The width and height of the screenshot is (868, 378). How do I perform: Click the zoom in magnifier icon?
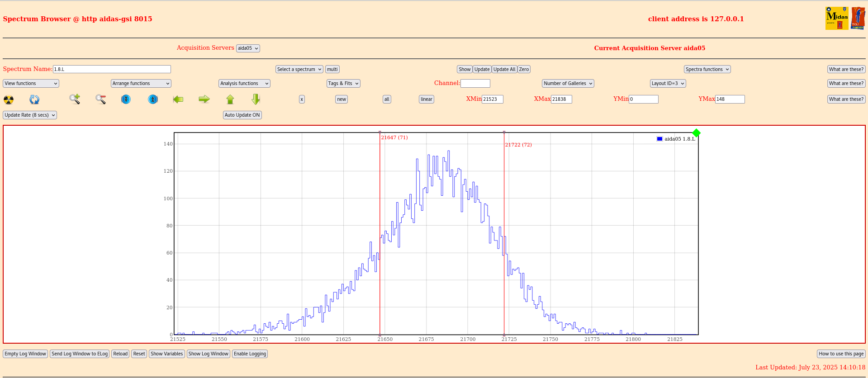click(x=75, y=99)
